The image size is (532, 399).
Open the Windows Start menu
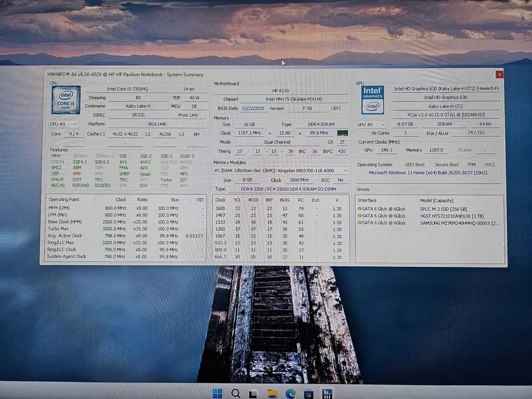tap(217, 393)
